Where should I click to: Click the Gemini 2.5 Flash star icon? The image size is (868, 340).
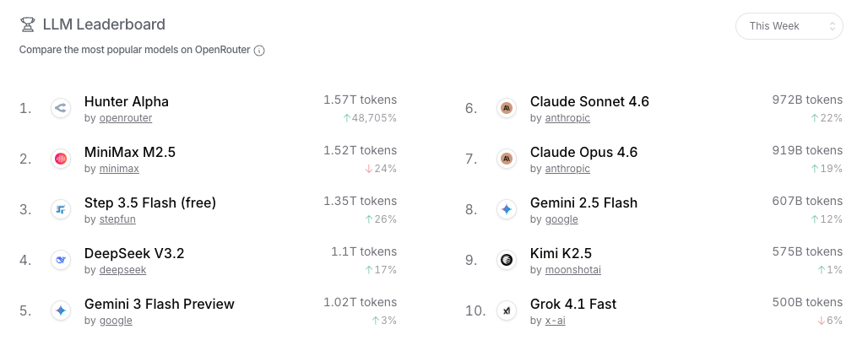[506, 209]
